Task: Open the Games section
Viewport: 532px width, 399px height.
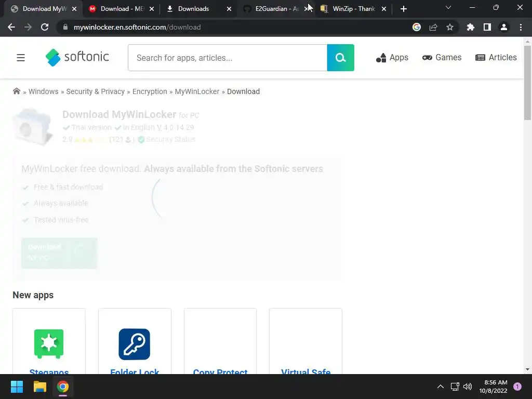Action: [442, 57]
